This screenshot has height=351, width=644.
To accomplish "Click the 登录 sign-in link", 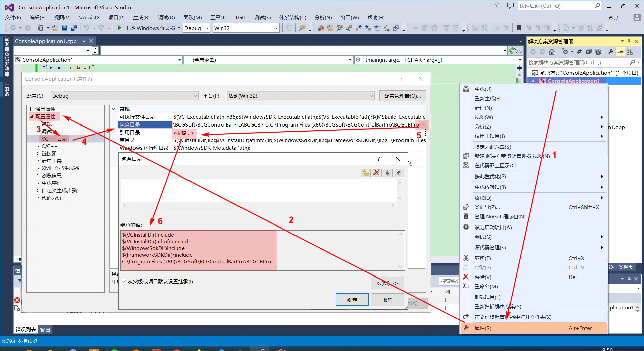I will pos(613,18).
